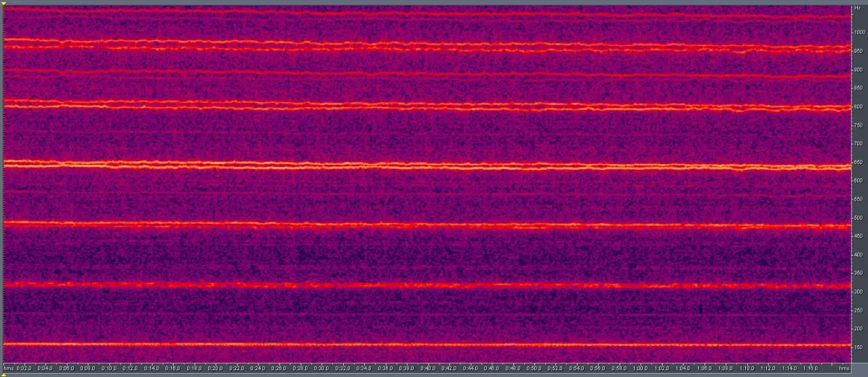This screenshot has height=377, width=868.
Task: Select the 650 Hz frequency axis label
Action: tap(859, 162)
